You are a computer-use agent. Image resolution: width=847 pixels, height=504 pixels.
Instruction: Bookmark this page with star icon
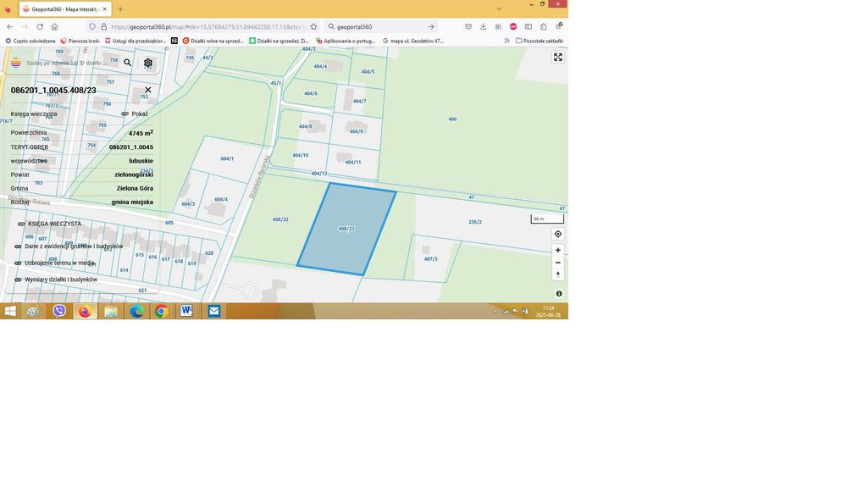coord(313,26)
